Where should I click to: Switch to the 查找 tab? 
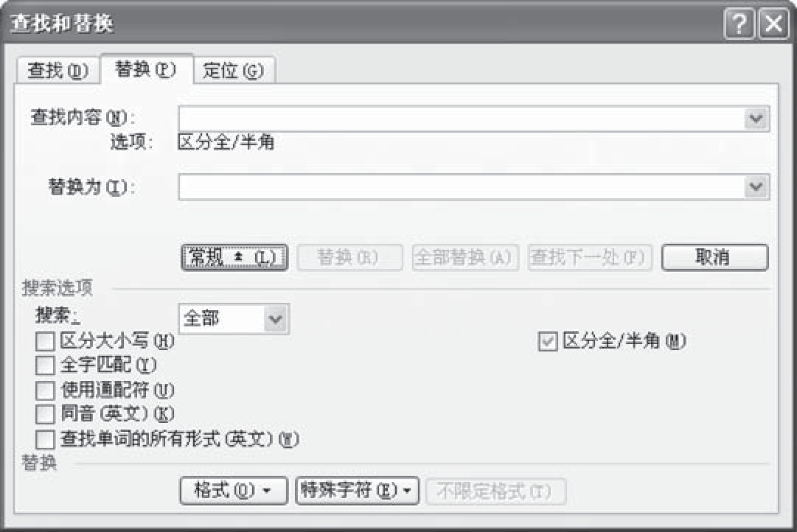pyautogui.click(x=58, y=70)
